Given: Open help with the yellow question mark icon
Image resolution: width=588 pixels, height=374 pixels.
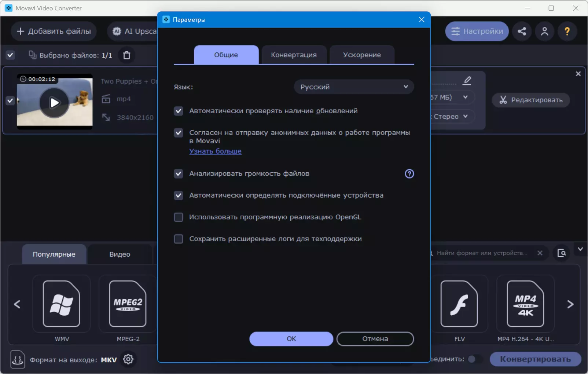Looking at the screenshot, I should coord(567,31).
